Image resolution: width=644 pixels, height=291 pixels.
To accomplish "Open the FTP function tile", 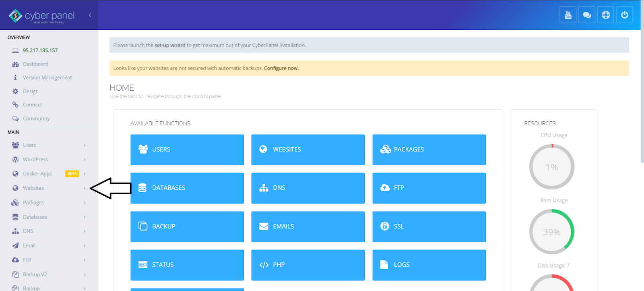I will [x=429, y=188].
